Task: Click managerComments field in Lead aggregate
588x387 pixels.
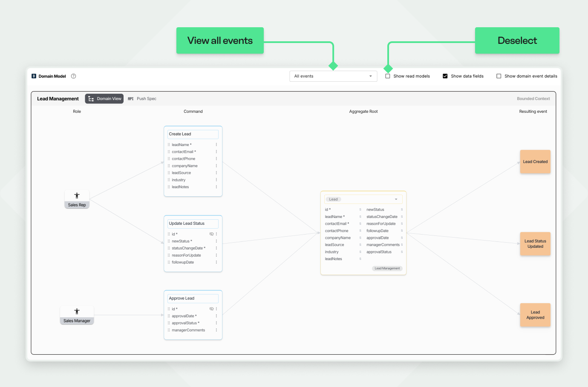Action: point(383,245)
